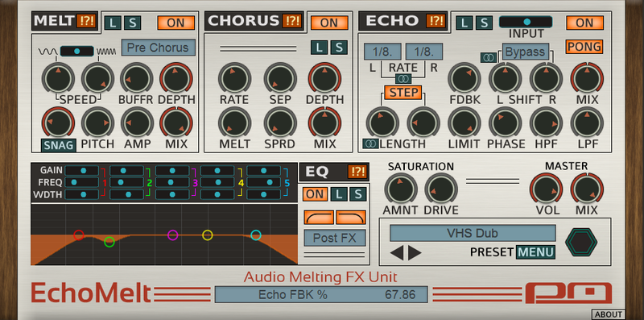Click the CHORUS section !?! icon
The height and width of the screenshot is (320, 644).
click(x=291, y=21)
